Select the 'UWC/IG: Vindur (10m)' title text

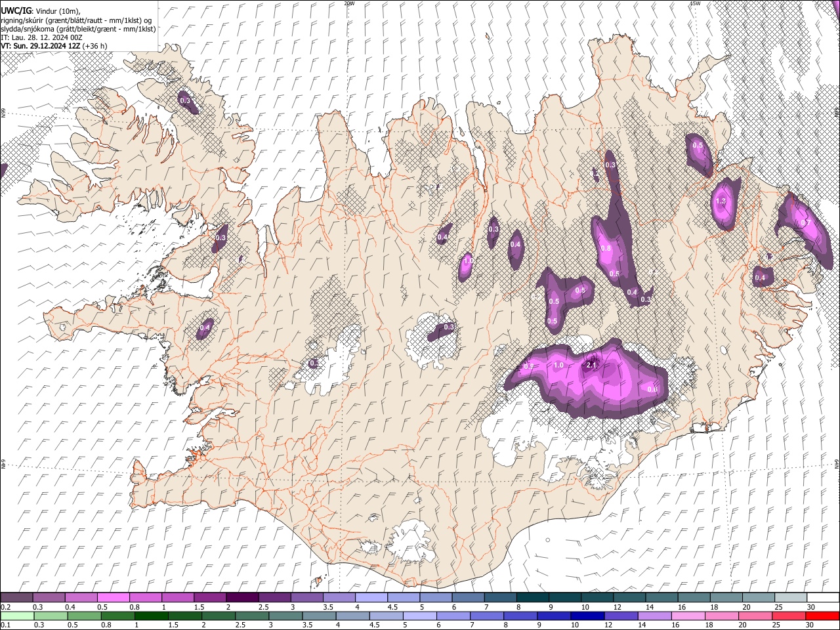click(40, 10)
